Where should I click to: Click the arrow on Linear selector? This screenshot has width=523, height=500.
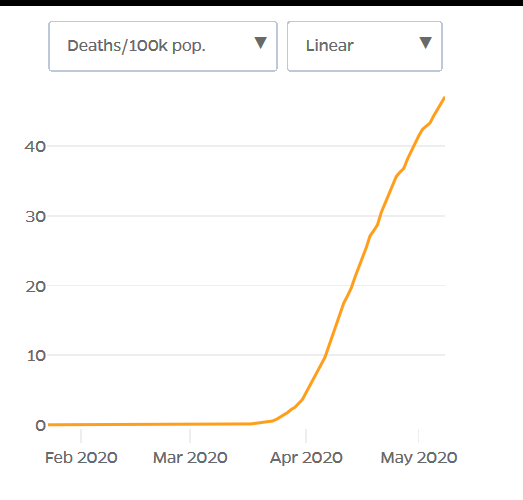(x=426, y=43)
